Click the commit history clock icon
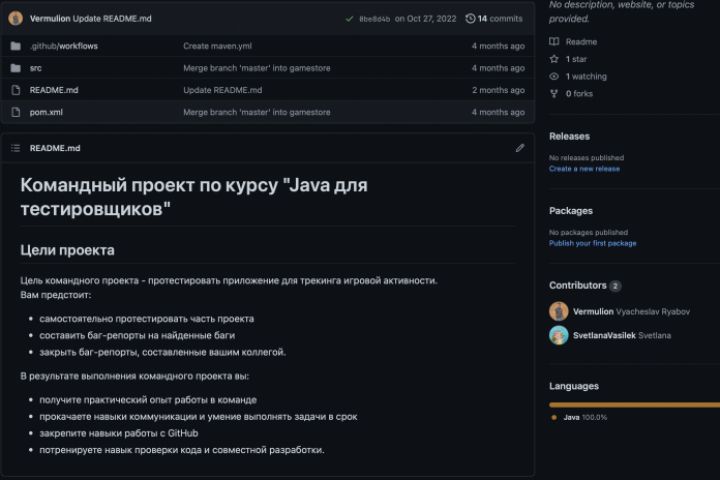 click(470, 18)
